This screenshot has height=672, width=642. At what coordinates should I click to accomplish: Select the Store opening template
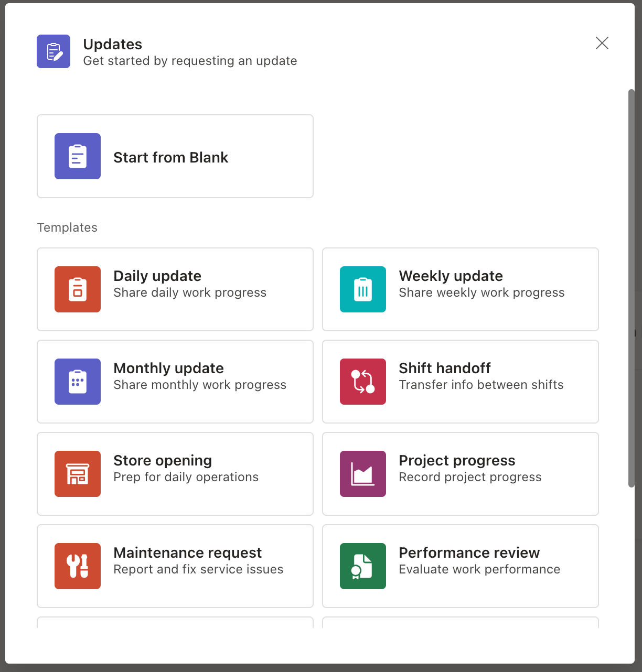pos(175,474)
